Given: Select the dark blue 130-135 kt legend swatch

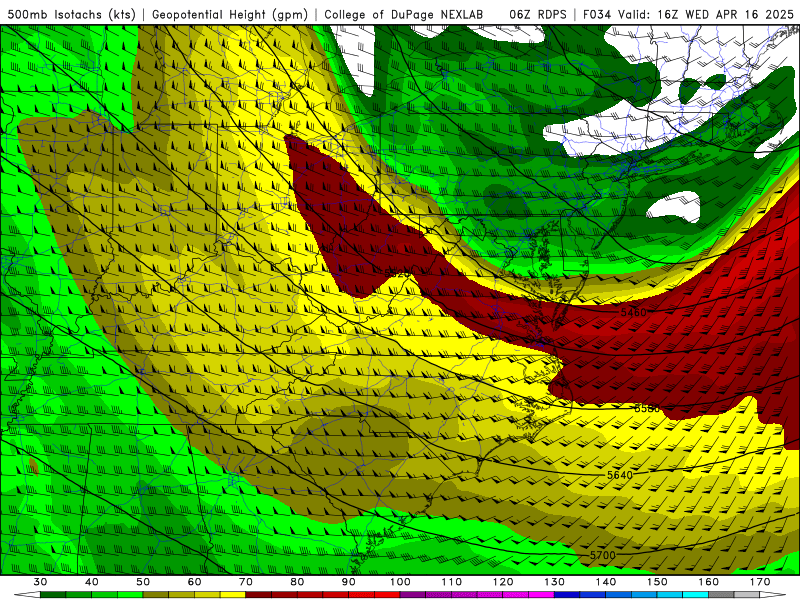Looking at the screenshot, I should (567, 595).
